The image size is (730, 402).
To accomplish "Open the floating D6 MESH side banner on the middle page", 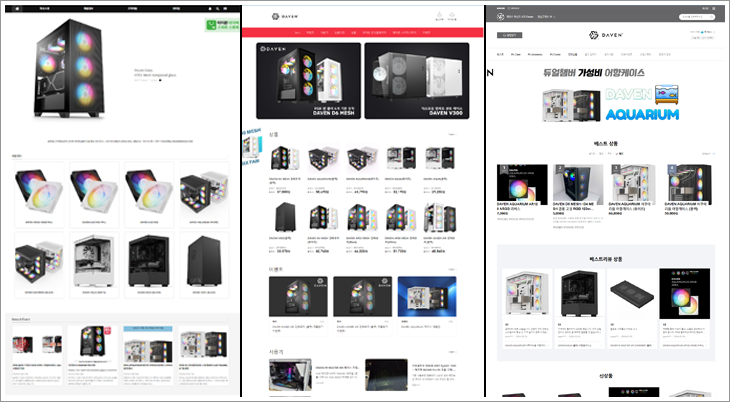I will [251, 147].
